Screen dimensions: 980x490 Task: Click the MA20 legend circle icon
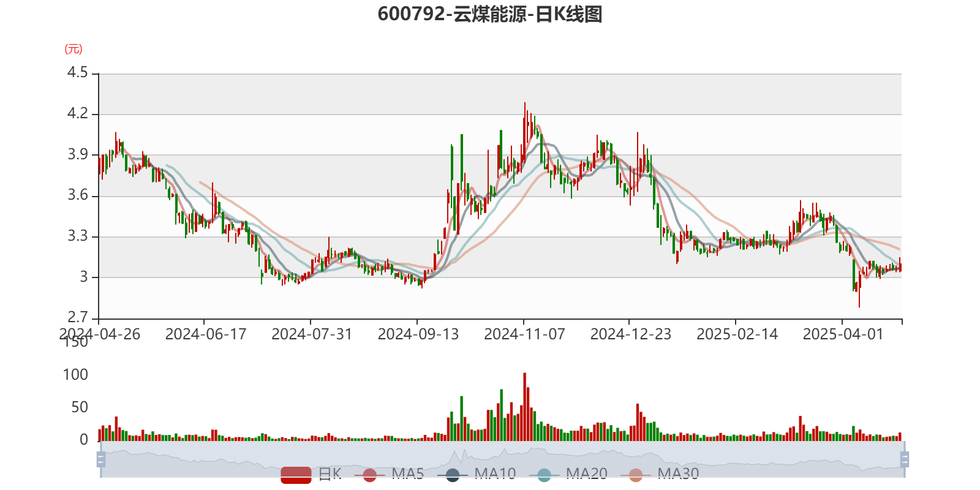point(544,475)
